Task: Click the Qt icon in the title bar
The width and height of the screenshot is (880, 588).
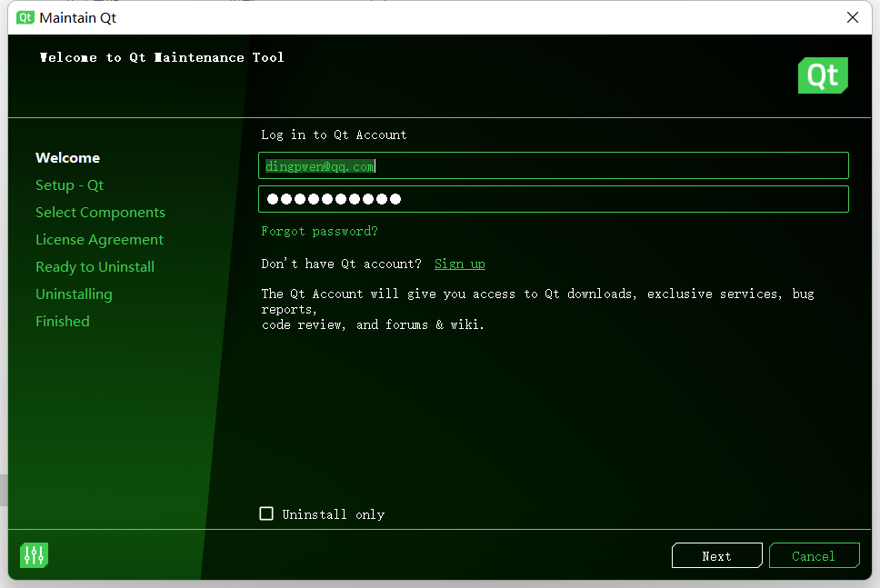Action: 25,17
